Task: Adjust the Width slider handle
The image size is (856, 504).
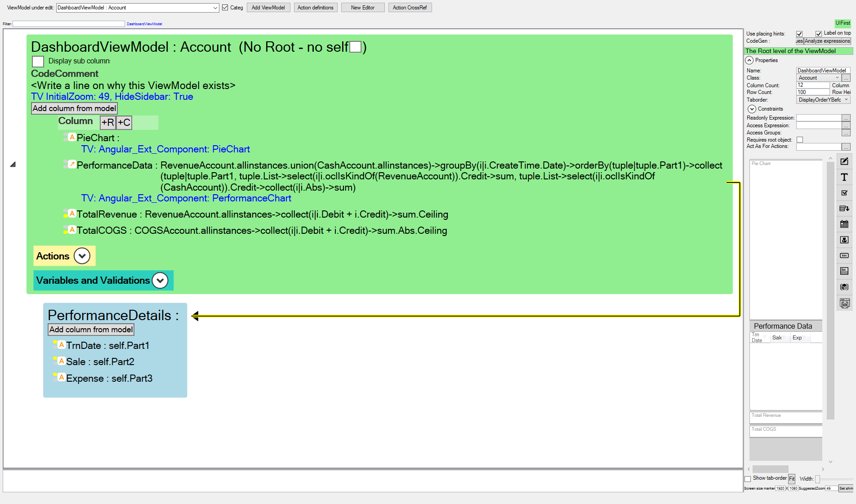Action: click(817, 479)
